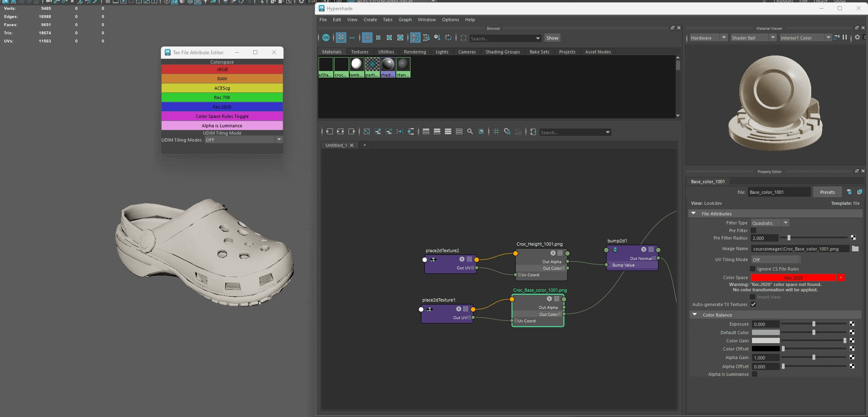Click the magnifier search icon in node toolbar

click(470, 131)
